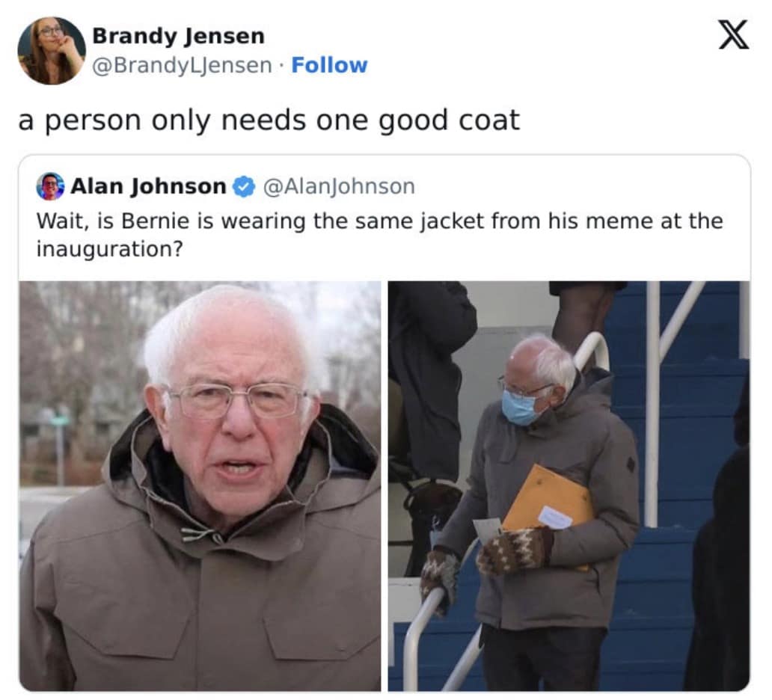Open Alan Johnson's display name
The image size is (772, 700).
pos(148,186)
